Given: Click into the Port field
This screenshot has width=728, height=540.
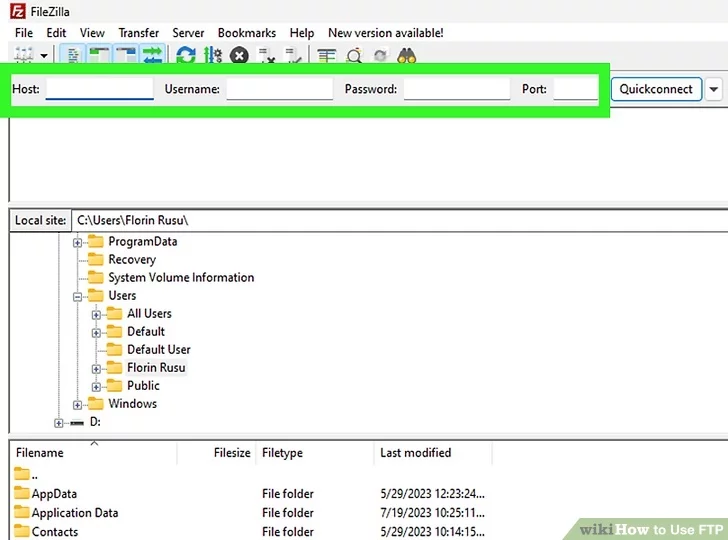Looking at the screenshot, I should [x=576, y=89].
